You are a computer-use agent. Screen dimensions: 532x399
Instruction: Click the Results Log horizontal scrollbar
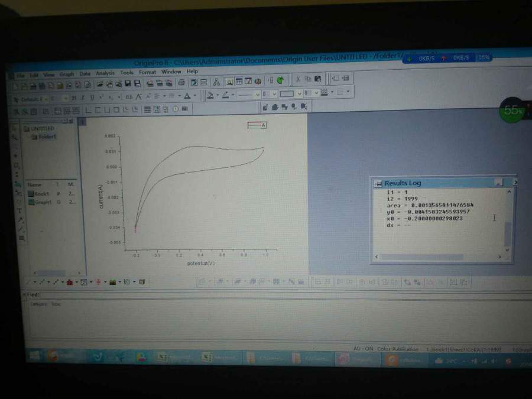pyautogui.click(x=437, y=257)
